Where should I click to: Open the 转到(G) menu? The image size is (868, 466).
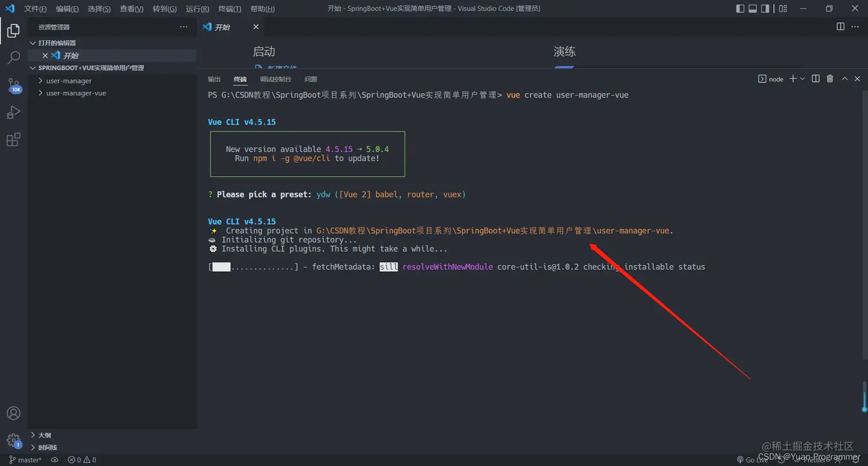pos(165,9)
